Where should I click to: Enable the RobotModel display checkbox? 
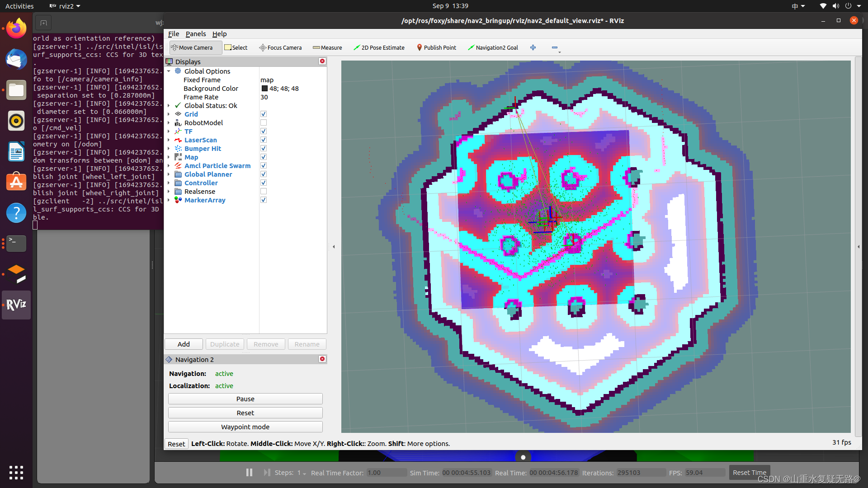pyautogui.click(x=264, y=123)
